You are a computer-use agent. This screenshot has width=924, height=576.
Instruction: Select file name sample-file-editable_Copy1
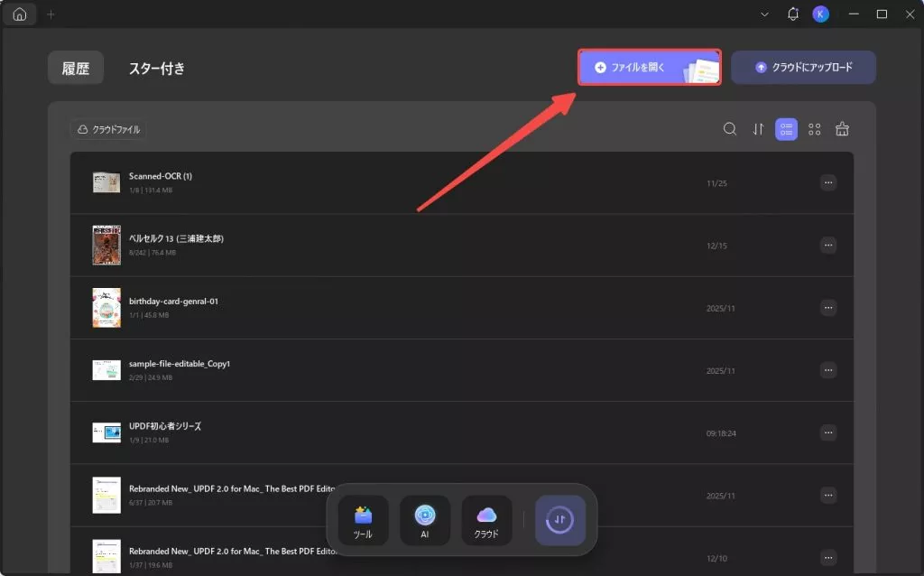180,364
